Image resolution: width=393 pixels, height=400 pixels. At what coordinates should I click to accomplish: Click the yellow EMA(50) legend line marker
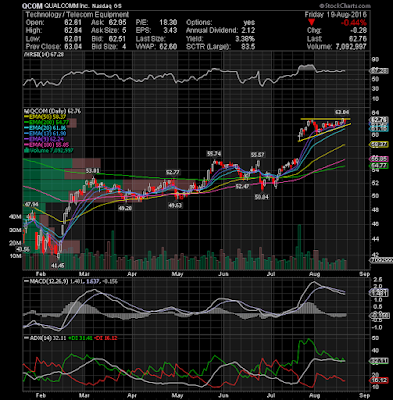pyautogui.click(x=27, y=117)
